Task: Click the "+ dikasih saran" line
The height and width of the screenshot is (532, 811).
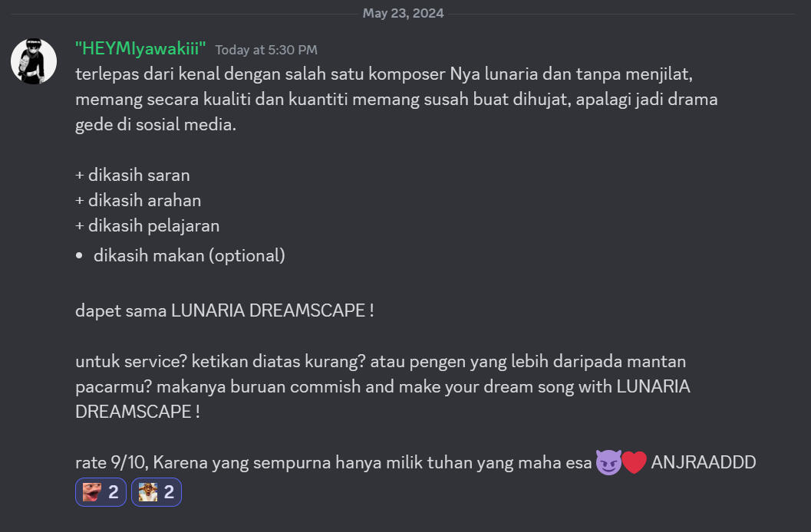Action: tap(133, 175)
